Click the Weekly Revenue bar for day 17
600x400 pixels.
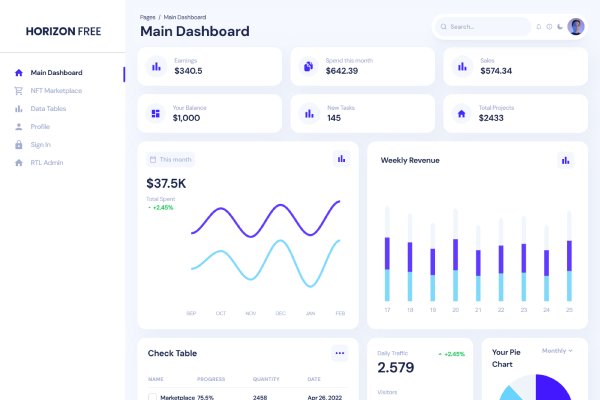coord(387,269)
